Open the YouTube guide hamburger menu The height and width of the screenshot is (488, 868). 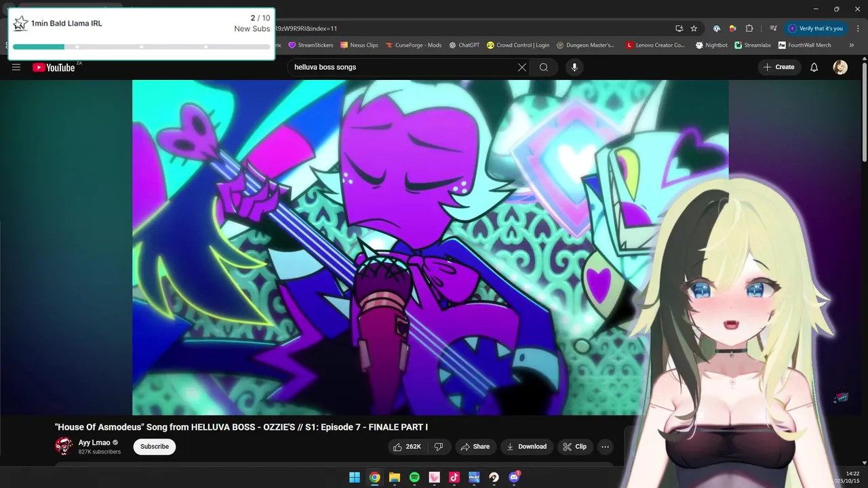tap(16, 67)
